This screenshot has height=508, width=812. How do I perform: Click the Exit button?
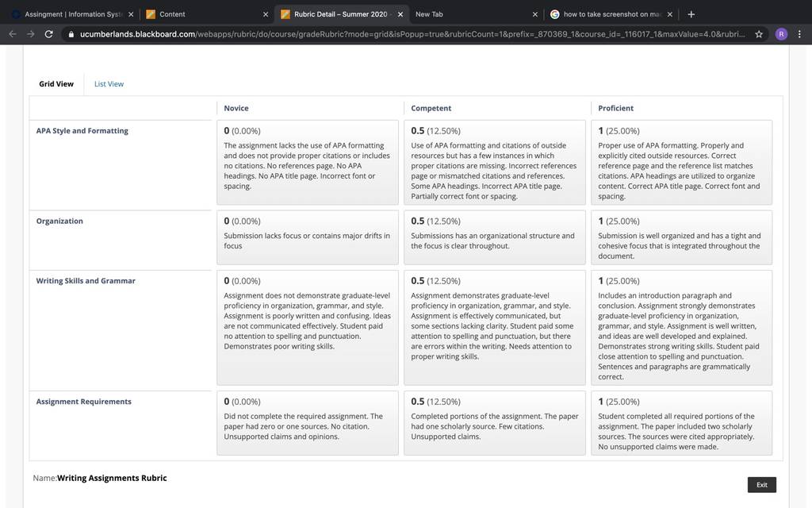(x=762, y=485)
